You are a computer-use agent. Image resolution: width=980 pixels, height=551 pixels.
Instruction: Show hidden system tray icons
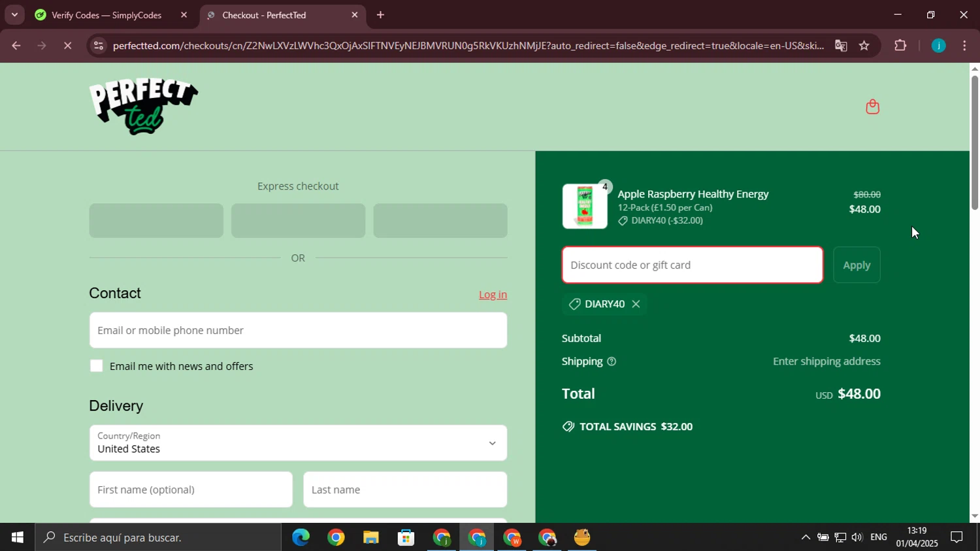806,537
